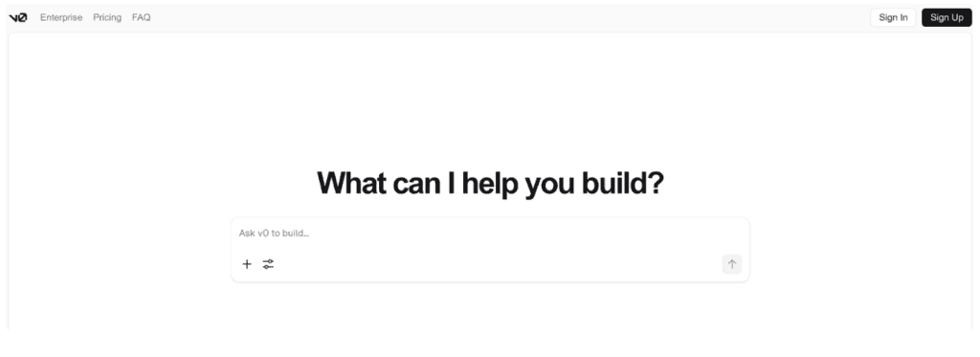The height and width of the screenshot is (357, 980).
Task: Click the Sign In button
Action: click(893, 17)
